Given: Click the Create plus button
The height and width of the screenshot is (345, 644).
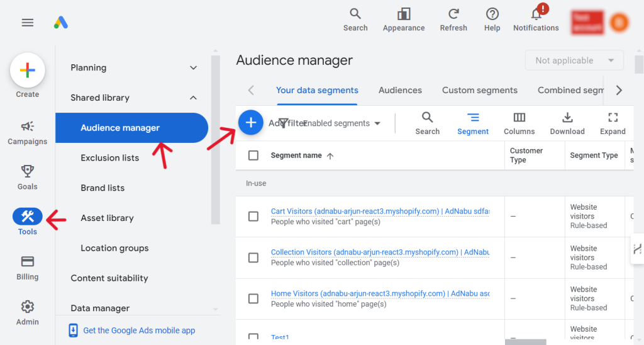Looking at the screenshot, I should tap(28, 71).
